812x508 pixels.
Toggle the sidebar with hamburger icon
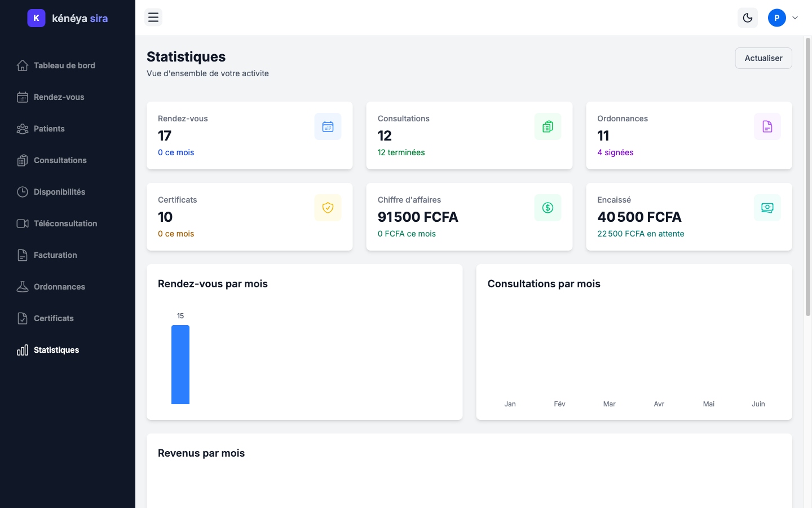153,17
